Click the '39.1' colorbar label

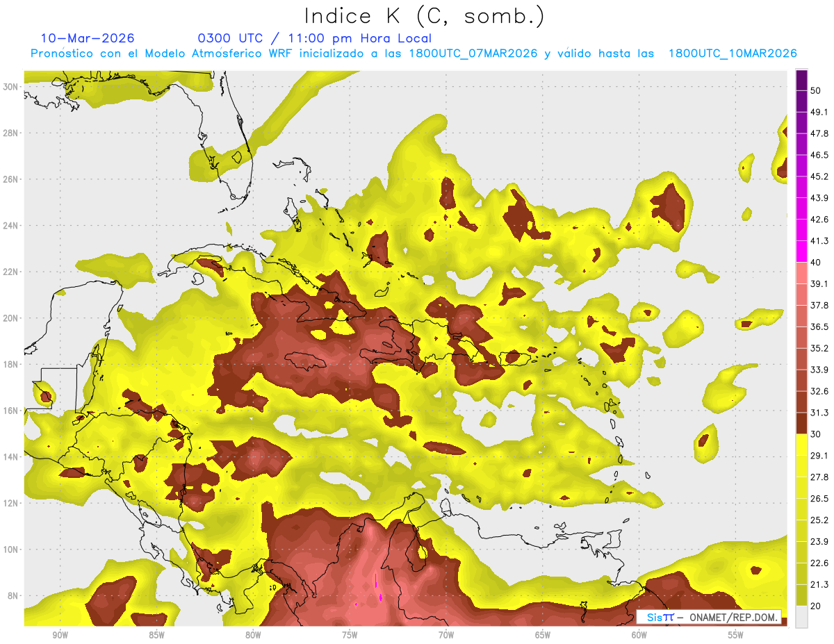819,284
